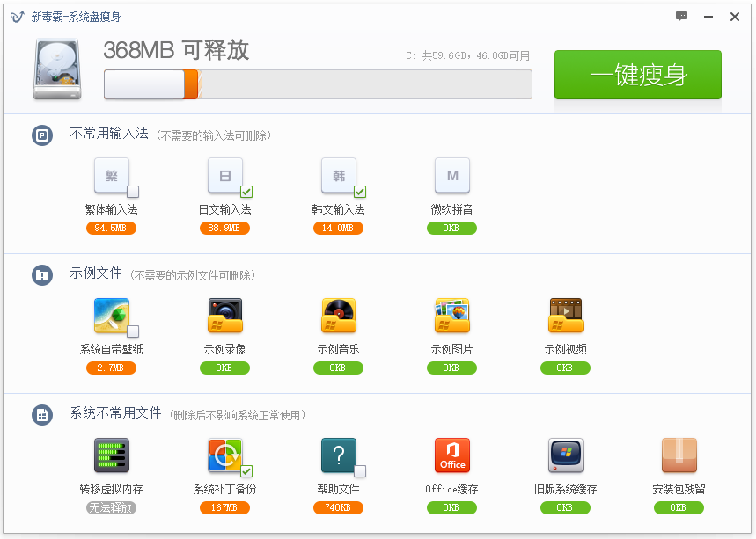Click the 繁体输入法 label
The image size is (756, 539).
(x=112, y=209)
